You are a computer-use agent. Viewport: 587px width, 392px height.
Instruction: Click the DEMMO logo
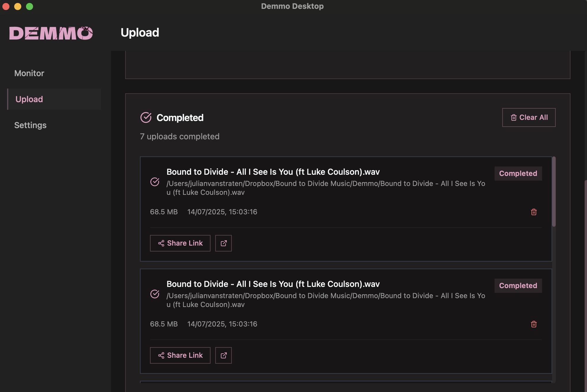point(51,33)
